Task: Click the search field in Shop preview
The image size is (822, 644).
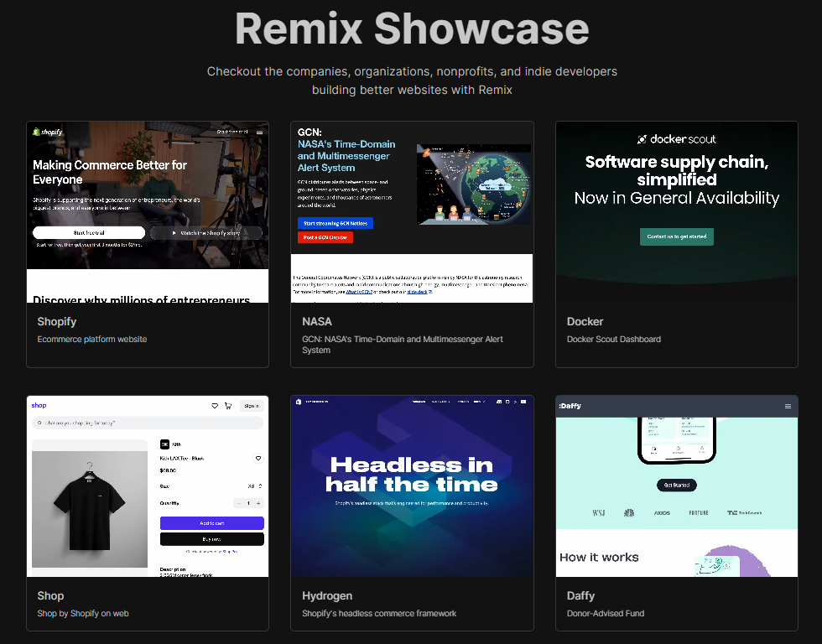Action: 148,423
